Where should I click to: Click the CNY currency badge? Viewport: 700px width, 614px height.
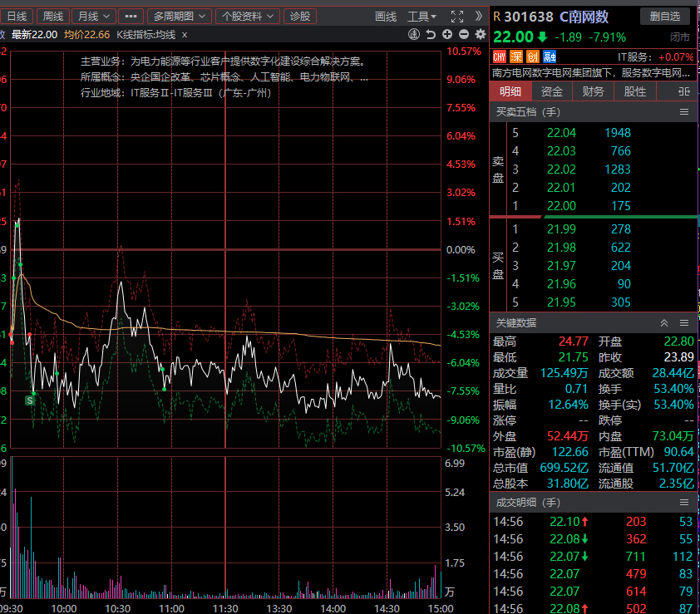click(499, 56)
